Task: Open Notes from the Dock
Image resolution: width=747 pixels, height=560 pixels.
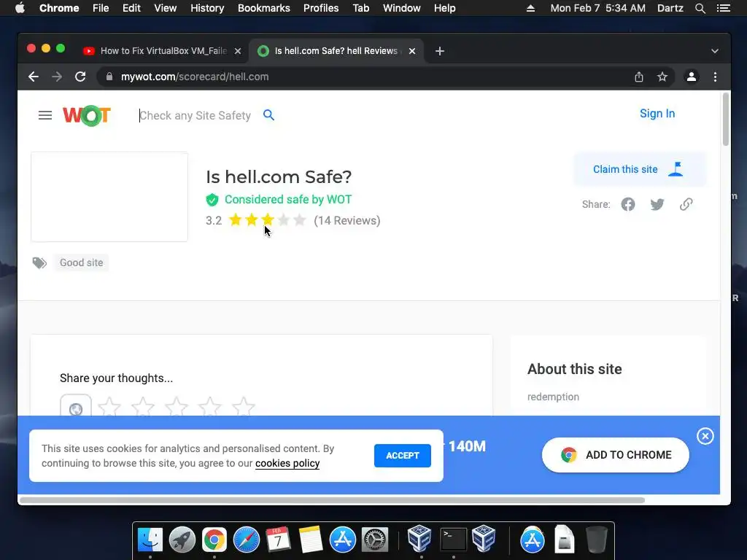Action: pos(311,540)
